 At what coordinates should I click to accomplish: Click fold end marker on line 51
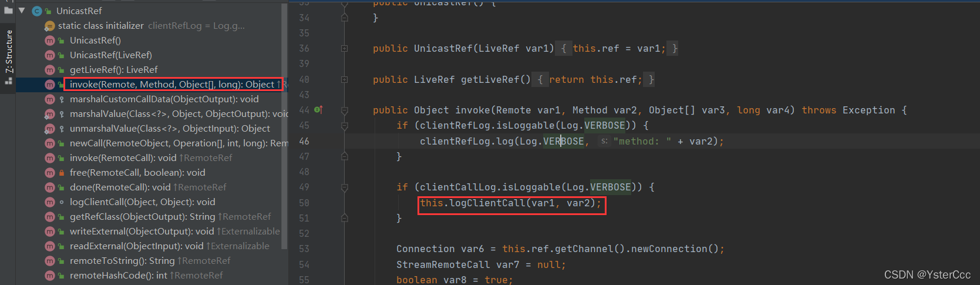(345, 218)
